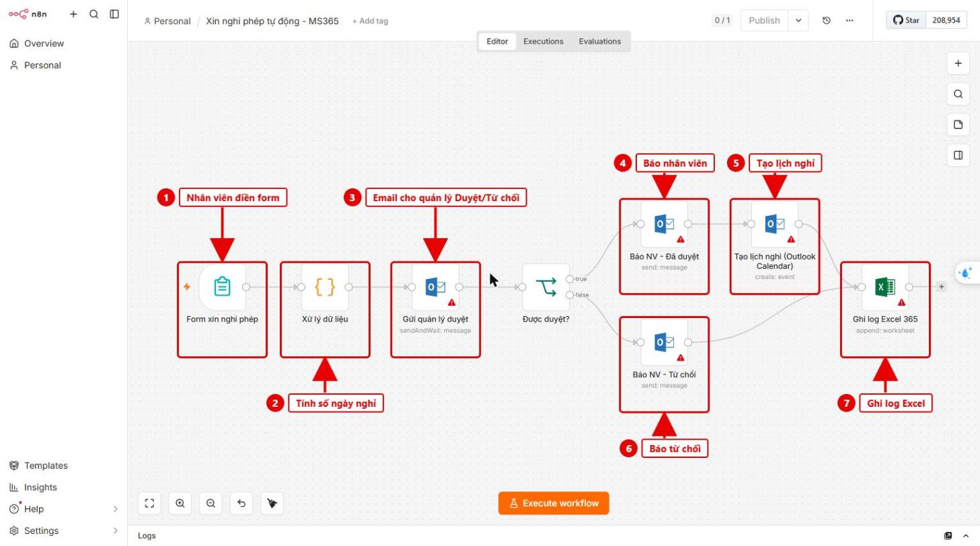Fit the workflow to view
The width and height of the screenshot is (980, 546).
point(149,503)
